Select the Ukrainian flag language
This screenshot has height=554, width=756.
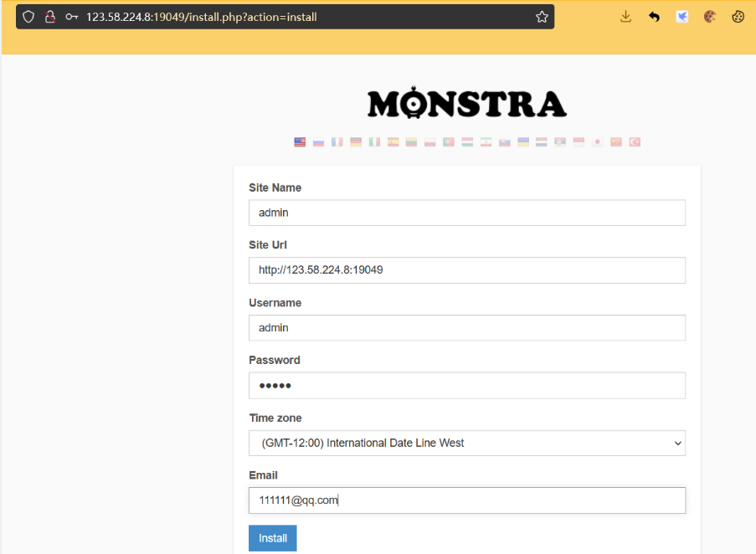tap(523, 142)
